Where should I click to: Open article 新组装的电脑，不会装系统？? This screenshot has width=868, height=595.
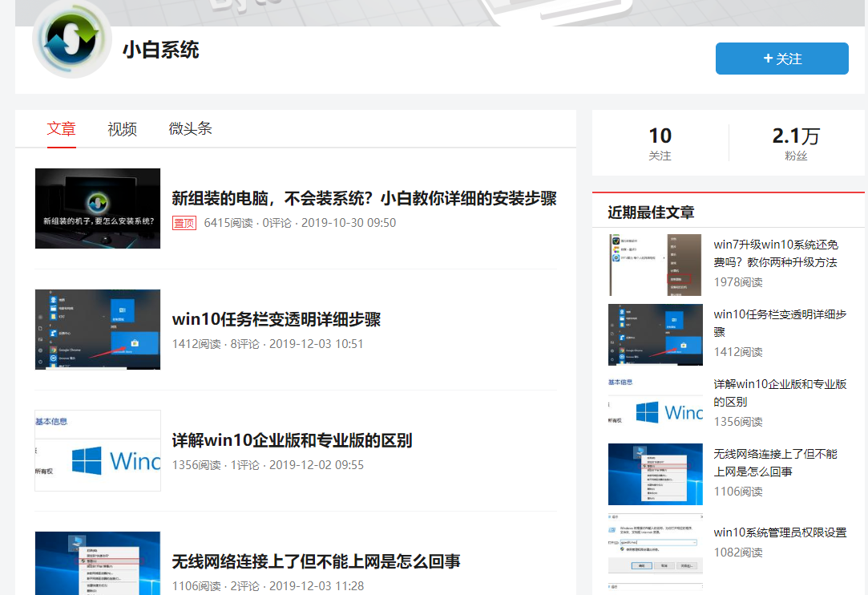364,198
